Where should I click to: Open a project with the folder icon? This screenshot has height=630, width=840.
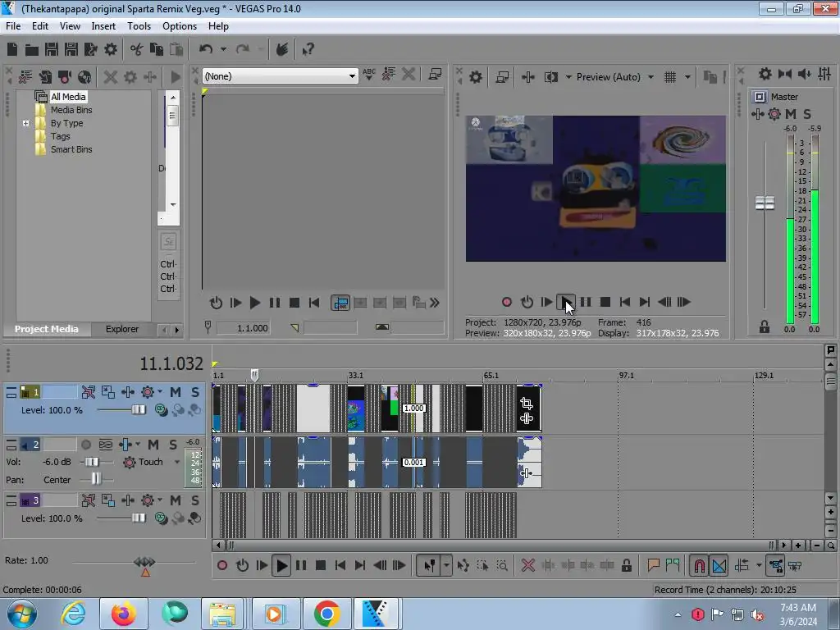(x=32, y=50)
